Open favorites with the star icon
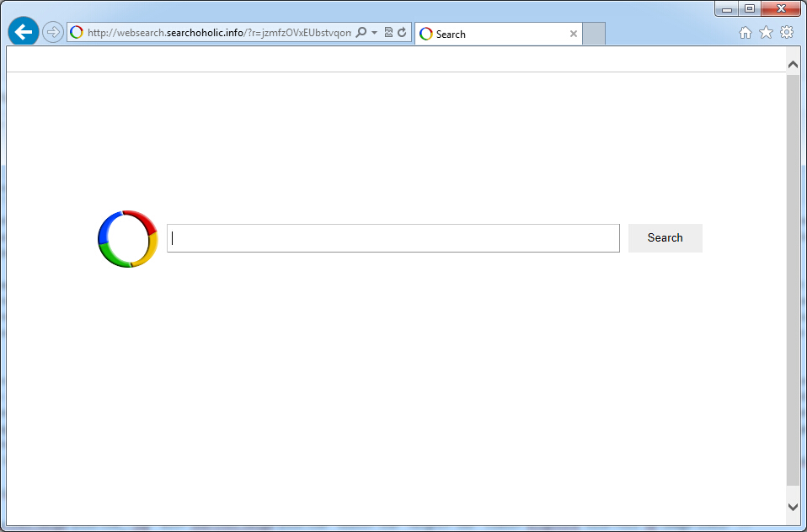Viewport: 807px width, 532px height. 766,33
